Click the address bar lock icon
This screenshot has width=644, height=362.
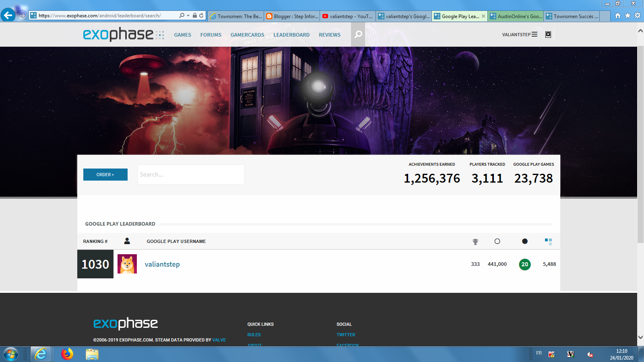point(195,15)
